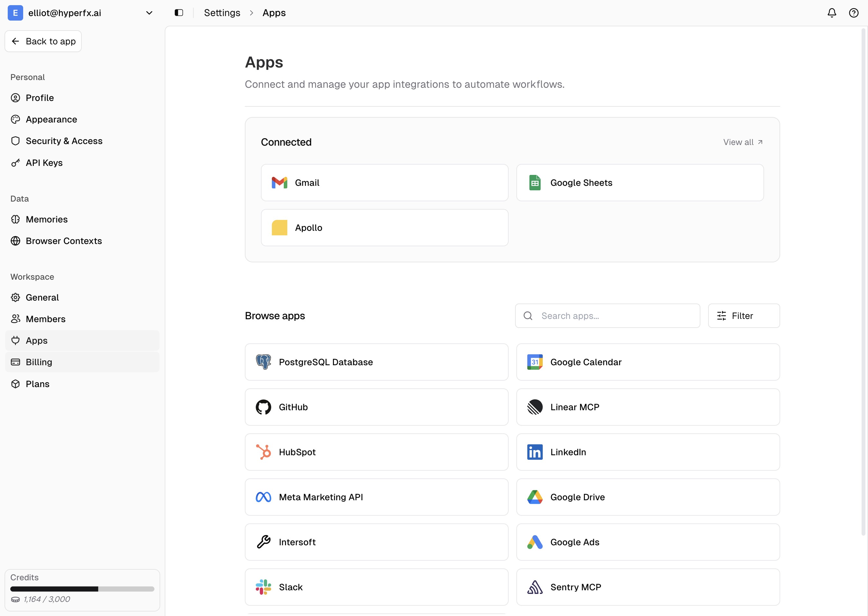Expand the elliot@hyperfx.ai account dropdown
The height and width of the screenshot is (616, 868).
[x=149, y=13]
